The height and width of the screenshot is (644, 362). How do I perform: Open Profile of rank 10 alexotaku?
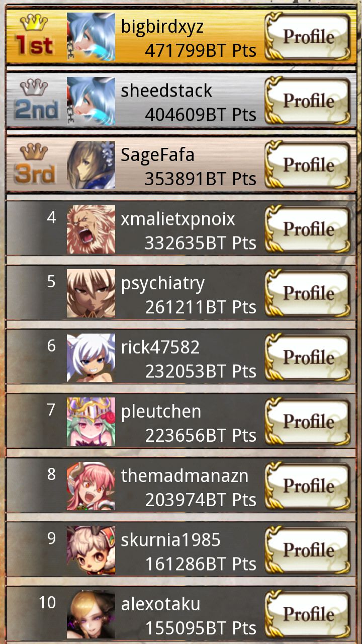coord(308,614)
